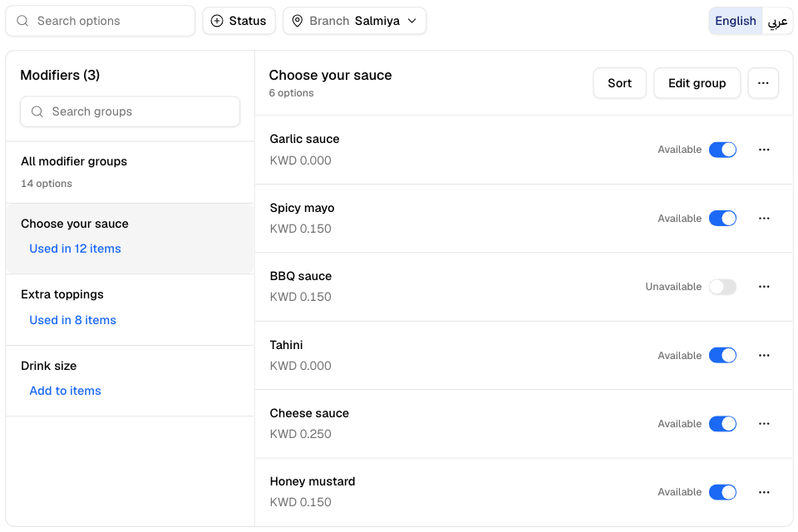The image size is (798, 532).
Task: Focus the Search groups field
Action: pos(131,111)
